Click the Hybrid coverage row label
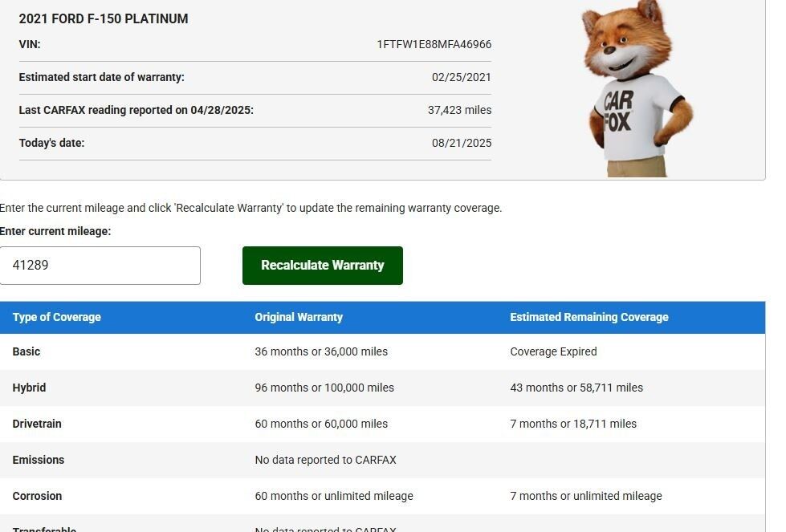Image resolution: width=786 pixels, height=532 pixels. tap(29, 388)
